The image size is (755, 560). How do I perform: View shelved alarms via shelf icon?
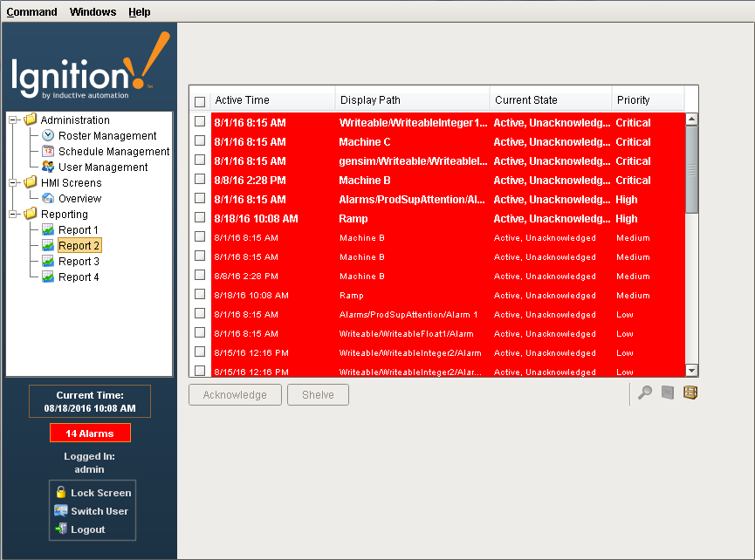pos(690,393)
